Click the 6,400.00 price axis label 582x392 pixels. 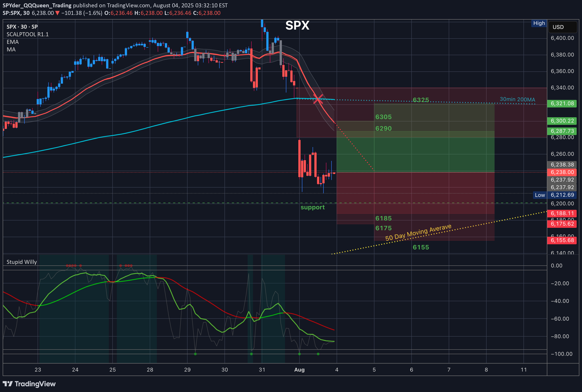(562, 38)
